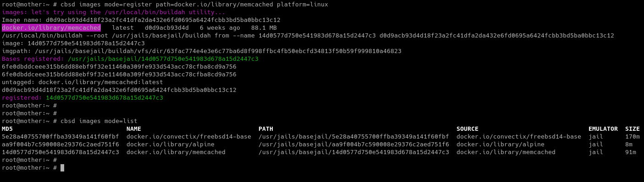The height and width of the screenshot is (182, 644).
Task: Click MD5 hash aa9f004b7c590008e29376c2aed751f6 in first column
Action: pyautogui.click(x=61, y=145)
